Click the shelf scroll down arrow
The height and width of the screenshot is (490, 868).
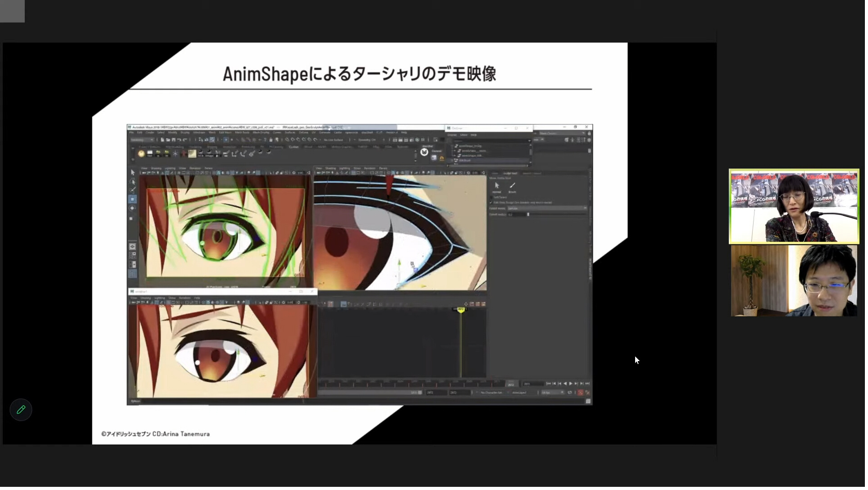coord(416,160)
